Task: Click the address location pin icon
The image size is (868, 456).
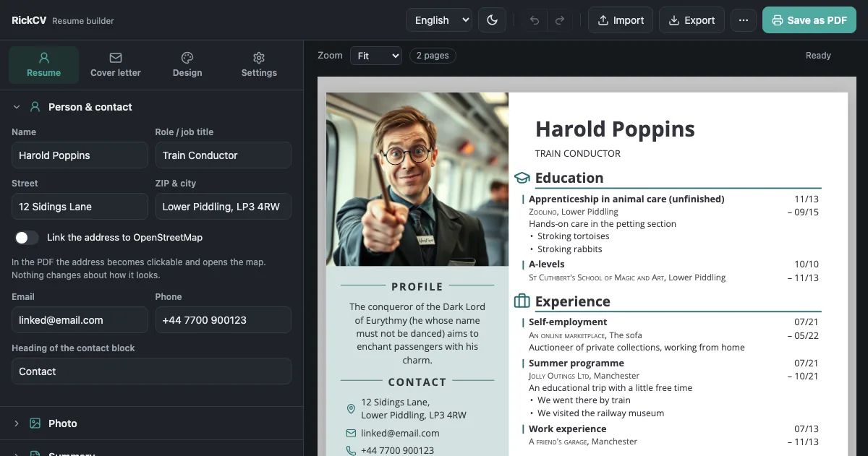Action: click(351, 409)
